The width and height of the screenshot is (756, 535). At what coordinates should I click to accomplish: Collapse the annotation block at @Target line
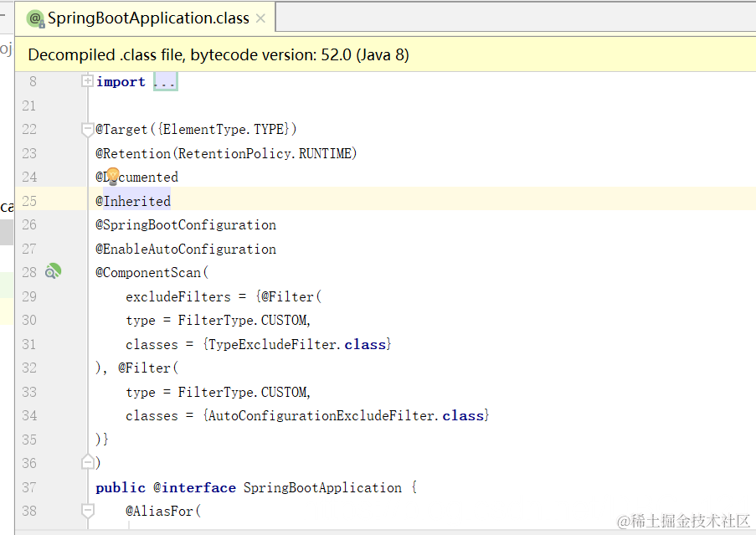click(x=87, y=130)
